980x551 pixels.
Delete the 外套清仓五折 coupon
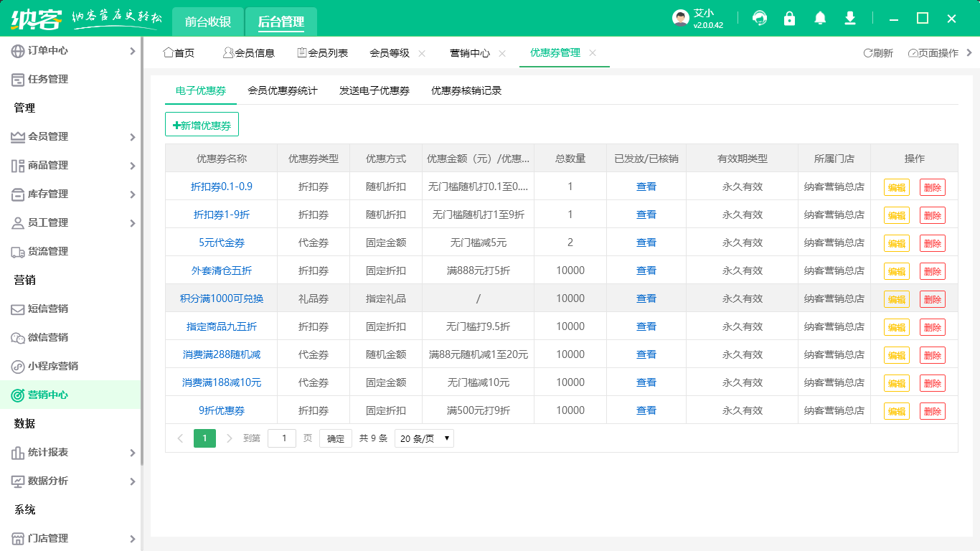932,271
